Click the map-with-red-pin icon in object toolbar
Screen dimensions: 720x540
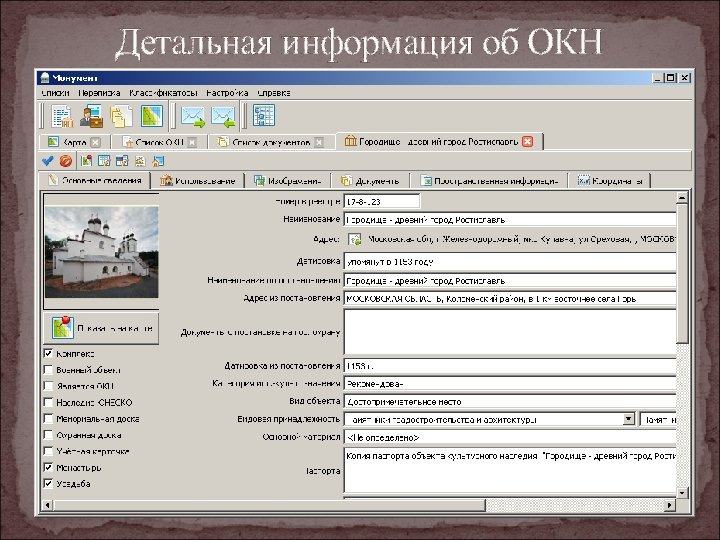pos(86,161)
